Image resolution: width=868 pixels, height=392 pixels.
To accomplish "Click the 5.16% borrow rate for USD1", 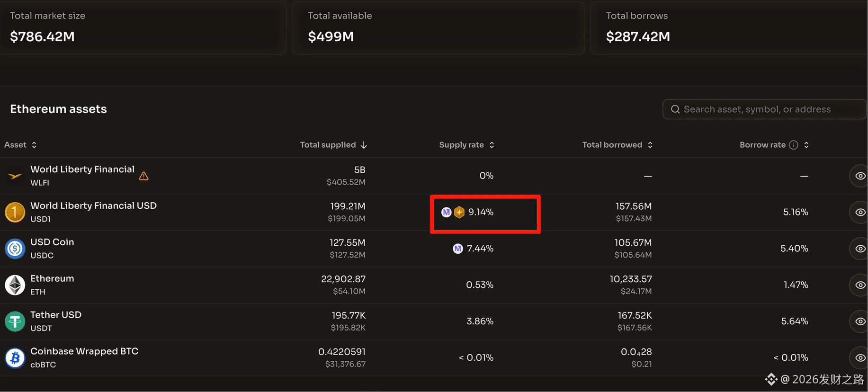I will coord(796,212).
